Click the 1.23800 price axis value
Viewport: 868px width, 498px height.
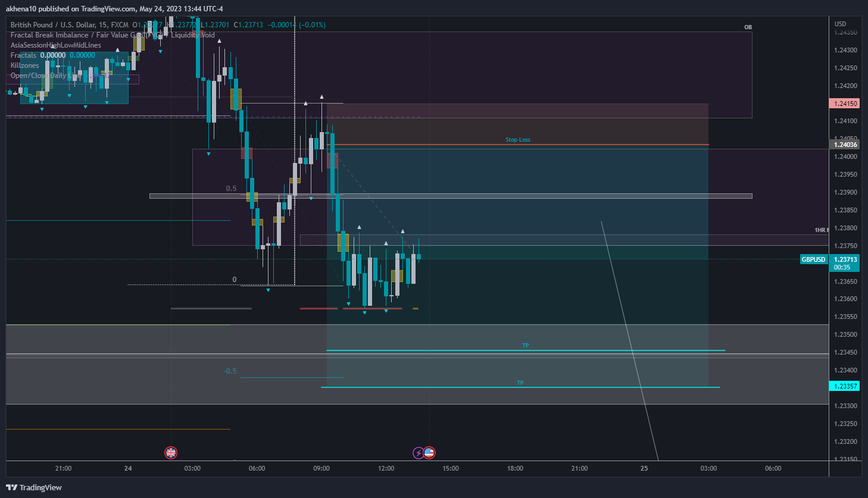pyautogui.click(x=845, y=228)
